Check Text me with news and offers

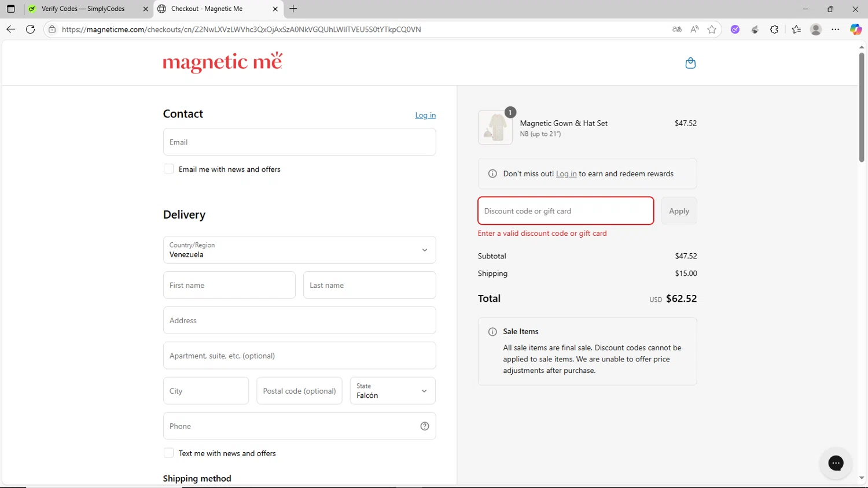[168, 453]
